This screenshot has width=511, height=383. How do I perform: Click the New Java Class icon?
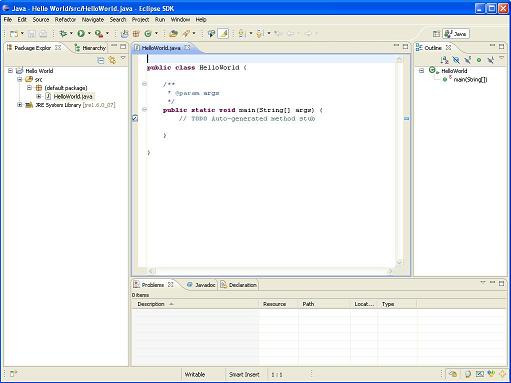tap(148, 33)
